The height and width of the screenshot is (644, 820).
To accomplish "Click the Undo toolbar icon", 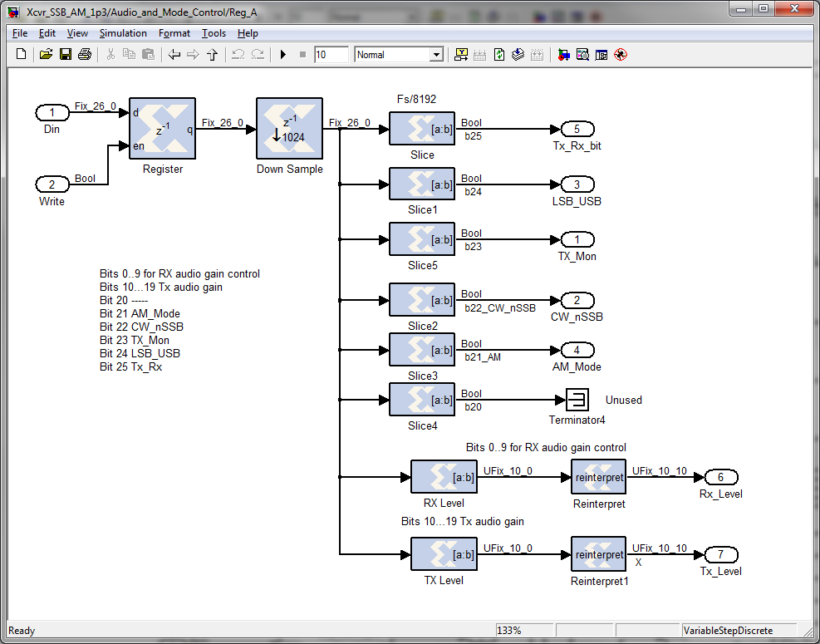I will [238, 54].
